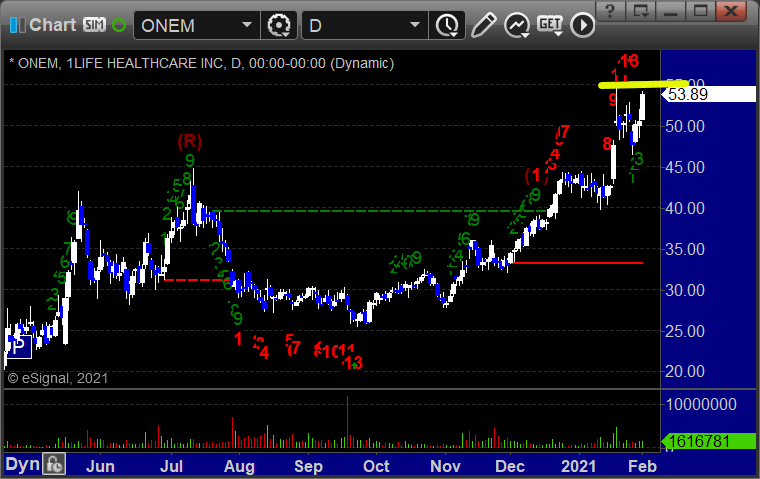Click the blue chart window icon
The height and width of the screenshot is (479, 760).
point(17,25)
